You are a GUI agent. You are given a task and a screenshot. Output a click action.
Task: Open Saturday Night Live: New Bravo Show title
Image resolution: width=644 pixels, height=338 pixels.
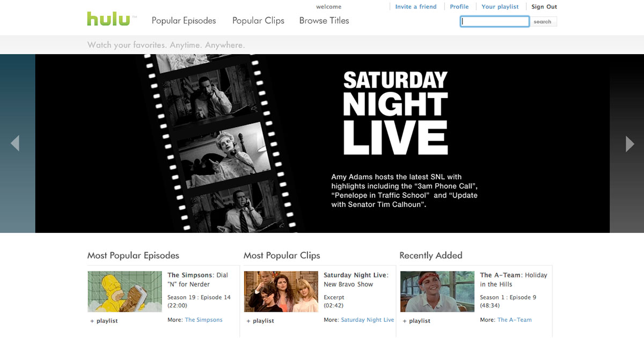pos(356,280)
